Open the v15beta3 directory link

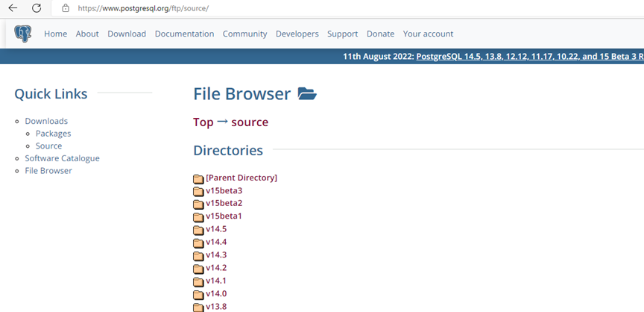tap(224, 190)
